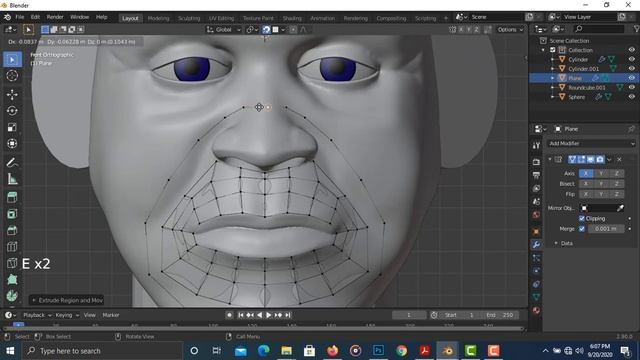
Task: Open the Options dropdown in viewport header
Action: [510, 29]
